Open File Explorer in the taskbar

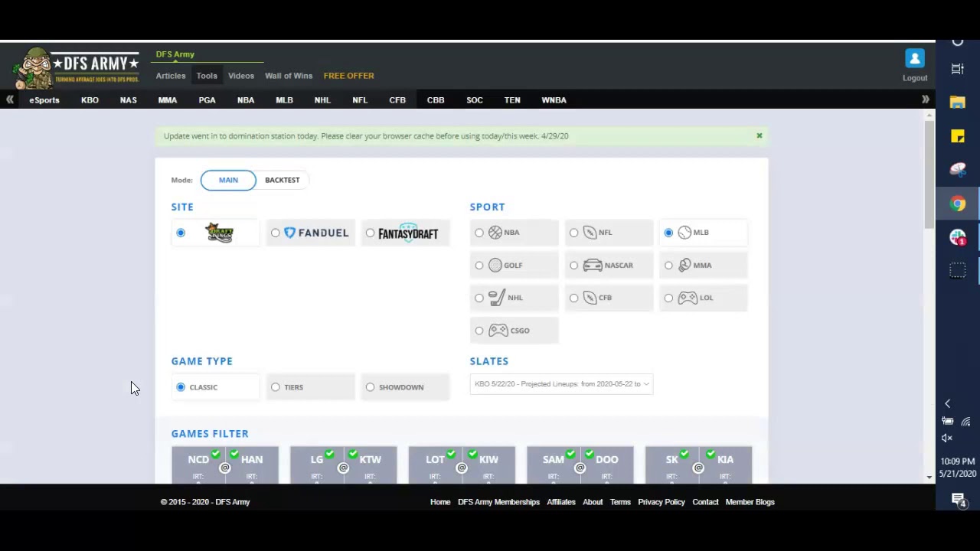click(x=958, y=103)
